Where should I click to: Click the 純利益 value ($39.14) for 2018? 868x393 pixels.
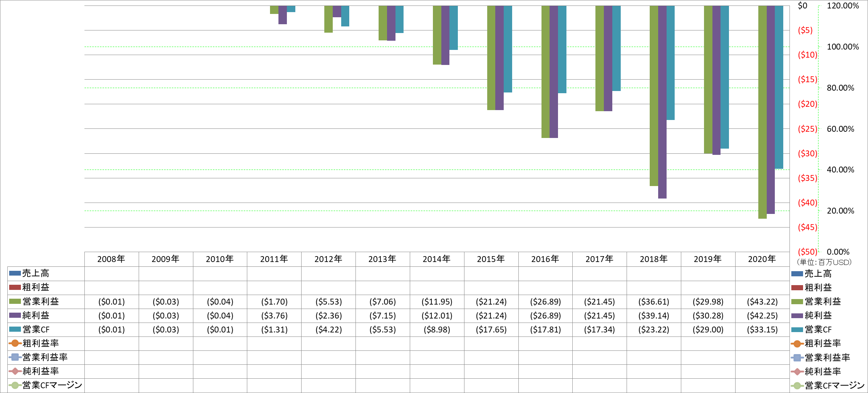point(654,316)
